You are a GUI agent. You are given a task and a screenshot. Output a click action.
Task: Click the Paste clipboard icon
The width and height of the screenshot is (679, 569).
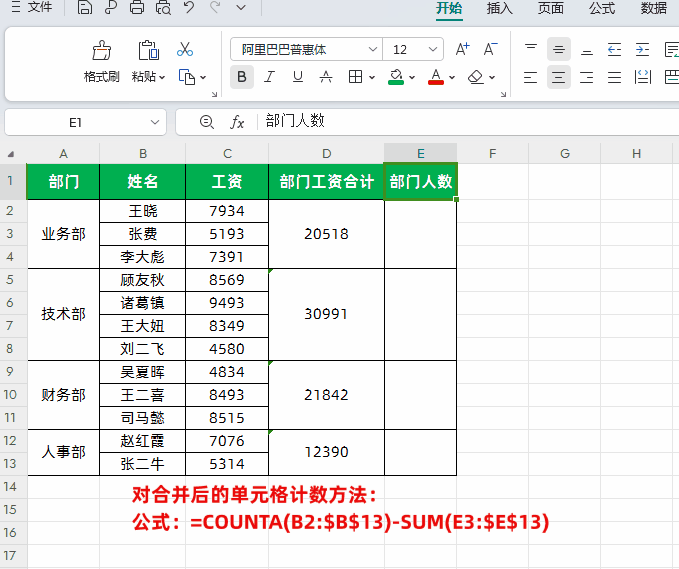click(149, 50)
